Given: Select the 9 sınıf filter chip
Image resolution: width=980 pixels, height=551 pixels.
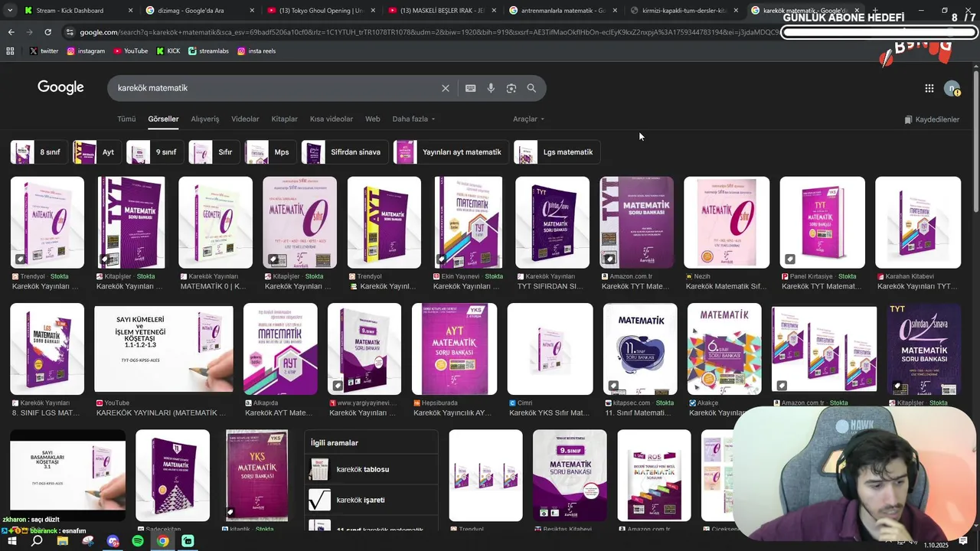Looking at the screenshot, I should click(x=155, y=152).
